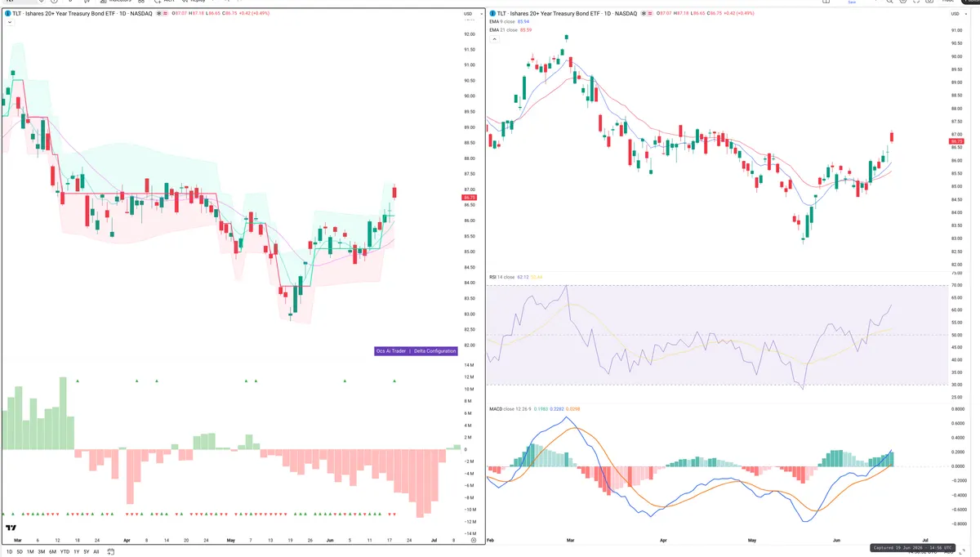Collapse the right chart's indicator legend chevron
The width and height of the screenshot is (980, 557).
(494, 38)
